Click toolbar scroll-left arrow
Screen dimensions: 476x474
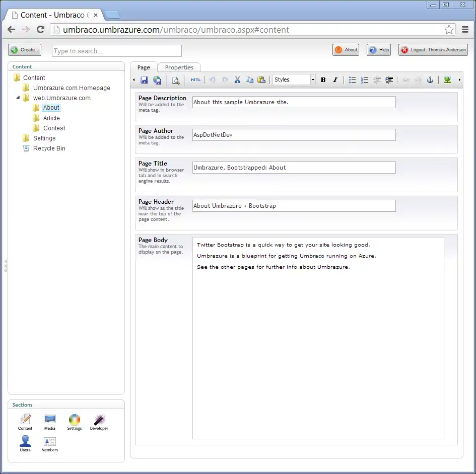tap(134, 80)
